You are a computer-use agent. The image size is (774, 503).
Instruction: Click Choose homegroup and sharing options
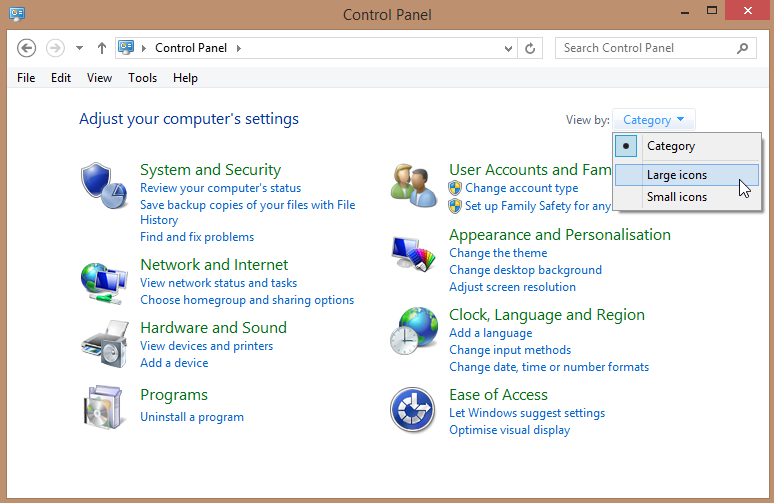pyautogui.click(x=247, y=300)
